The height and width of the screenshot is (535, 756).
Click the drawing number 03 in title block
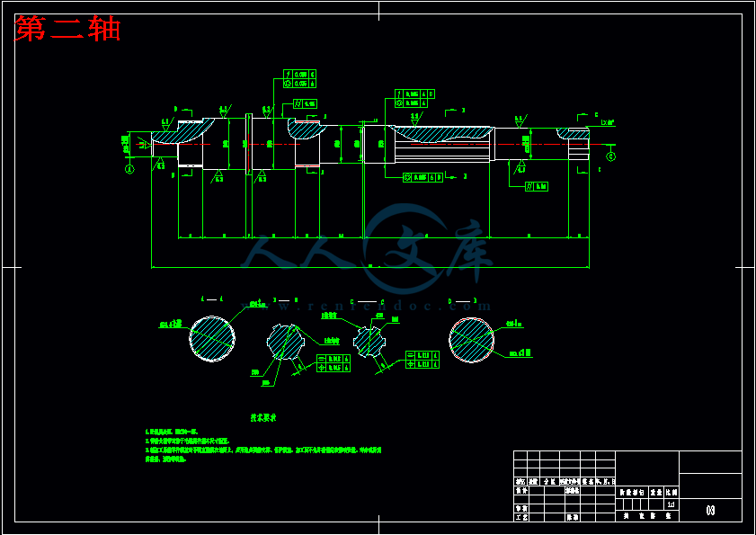tap(710, 511)
